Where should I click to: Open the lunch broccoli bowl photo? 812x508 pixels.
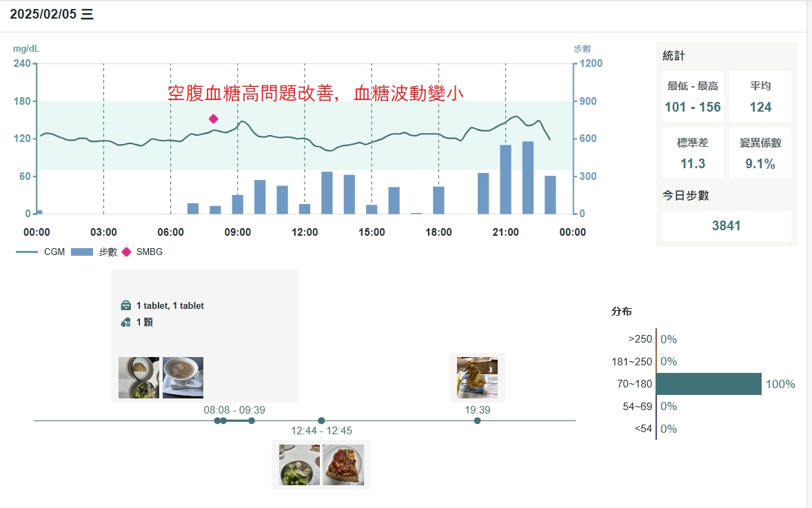[299, 465]
